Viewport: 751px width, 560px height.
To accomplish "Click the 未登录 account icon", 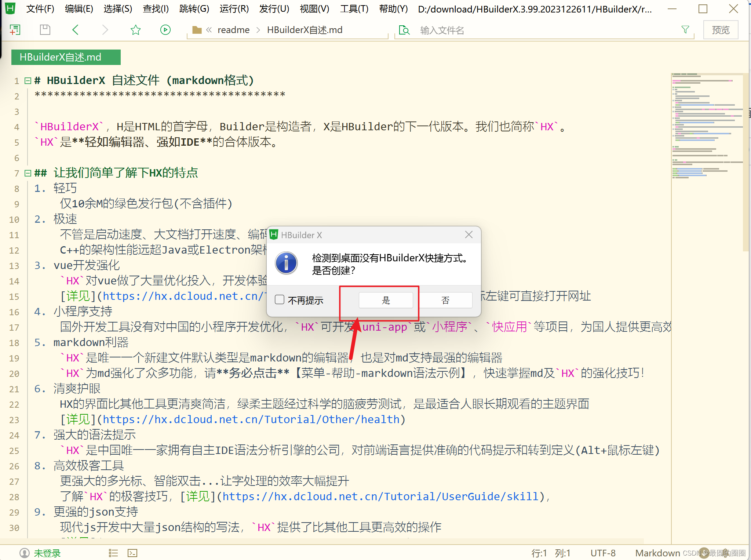I will pos(25,553).
